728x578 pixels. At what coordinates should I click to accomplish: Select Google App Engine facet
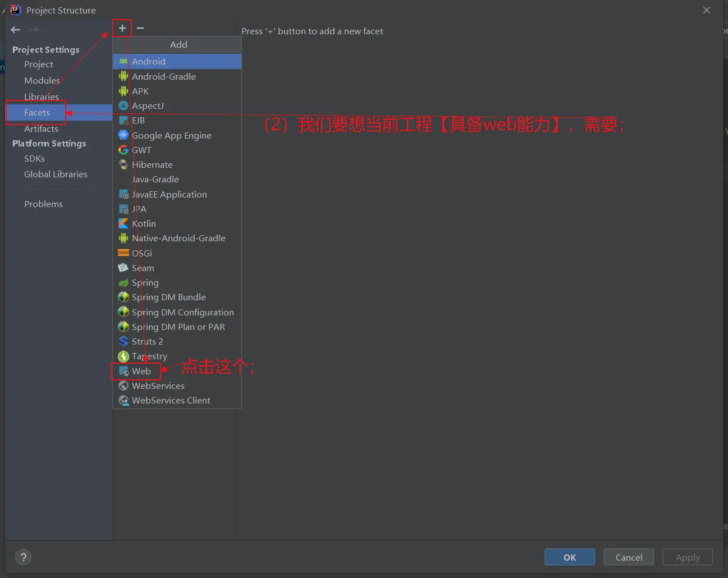click(x=177, y=135)
